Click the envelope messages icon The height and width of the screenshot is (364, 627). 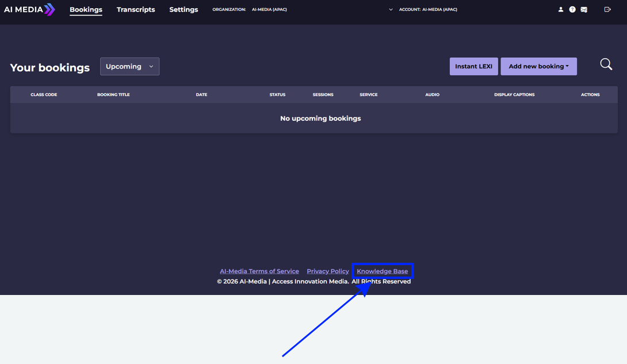click(x=584, y=9)
